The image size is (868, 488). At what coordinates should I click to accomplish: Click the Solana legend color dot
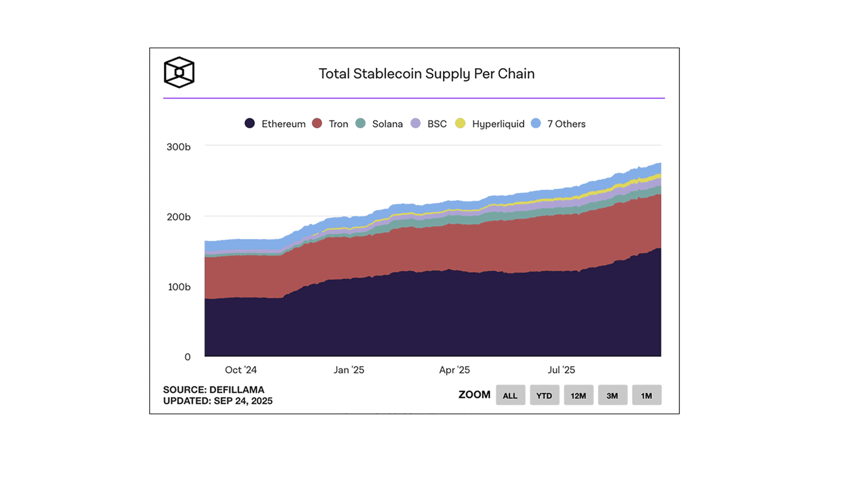pyautogui.click(x=361, y=124)
